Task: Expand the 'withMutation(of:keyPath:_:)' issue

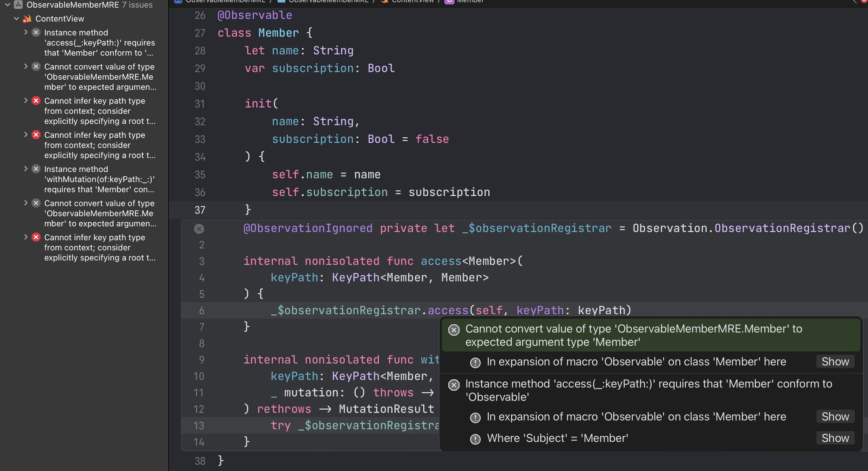Action: point(26,169)
